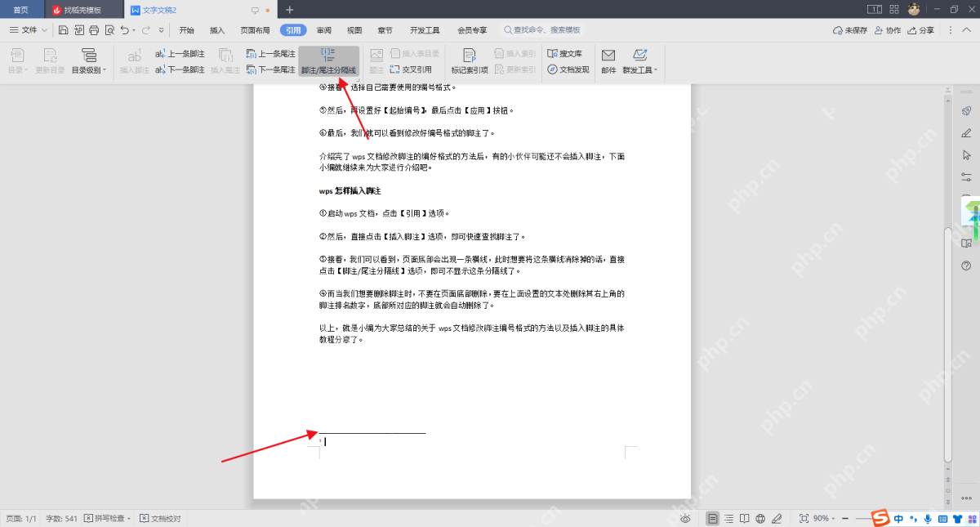Screen dimensions: 980x527
Task: Switch to web layout globe icon
Action: (760, 519)
